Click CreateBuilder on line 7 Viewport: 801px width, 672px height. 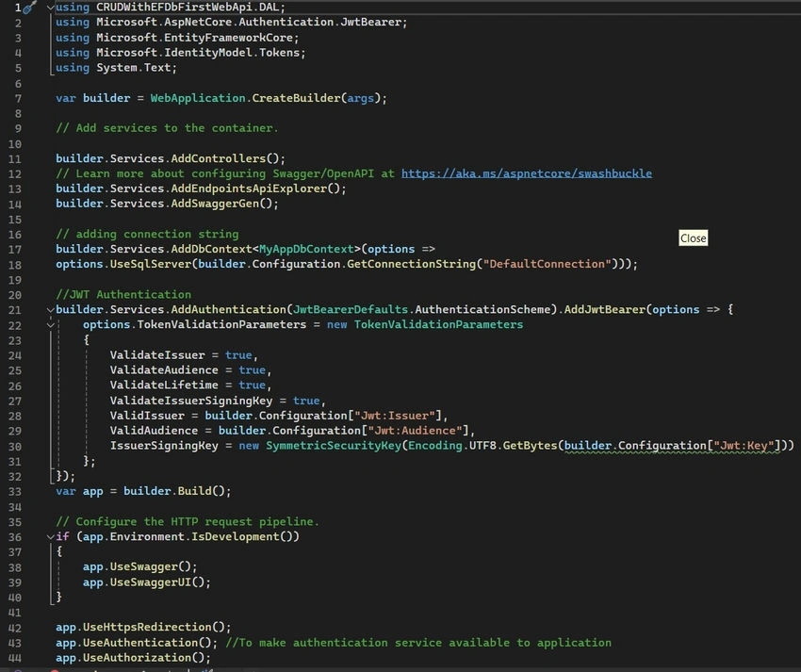[296, 98]
